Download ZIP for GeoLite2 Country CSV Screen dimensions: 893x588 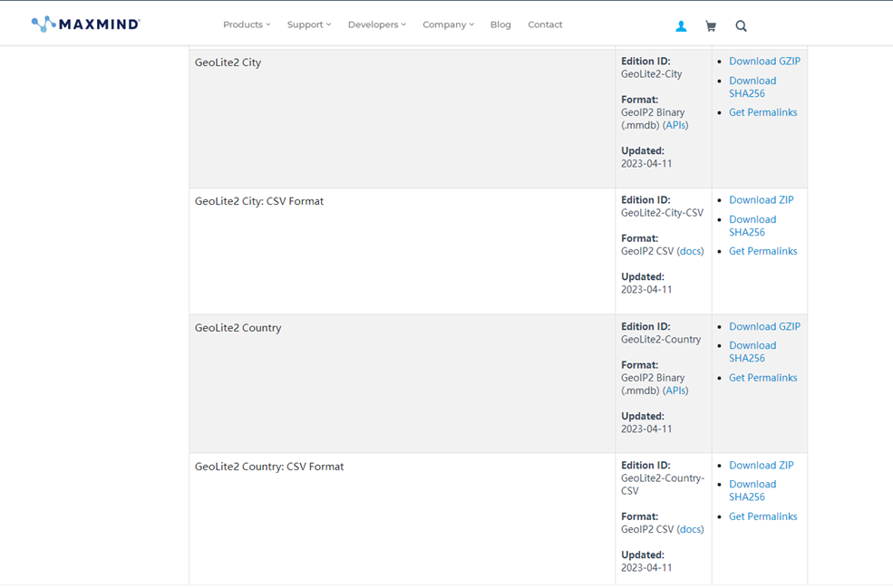(x=761, y=465)
